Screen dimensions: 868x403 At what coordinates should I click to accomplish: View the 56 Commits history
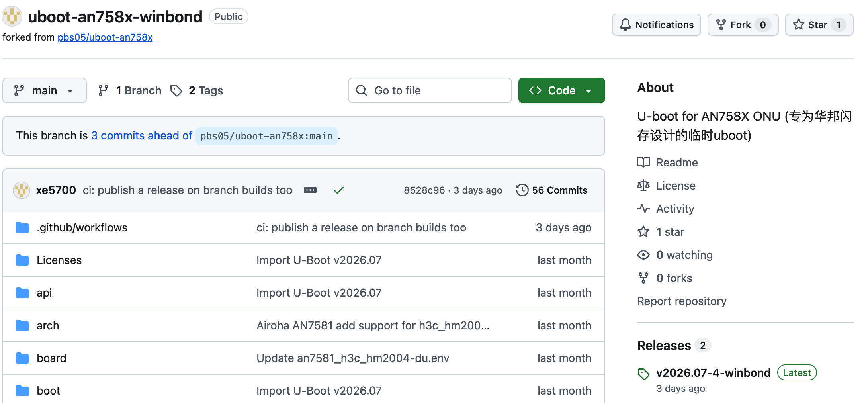pyautogui.click(x=551, y=190)
